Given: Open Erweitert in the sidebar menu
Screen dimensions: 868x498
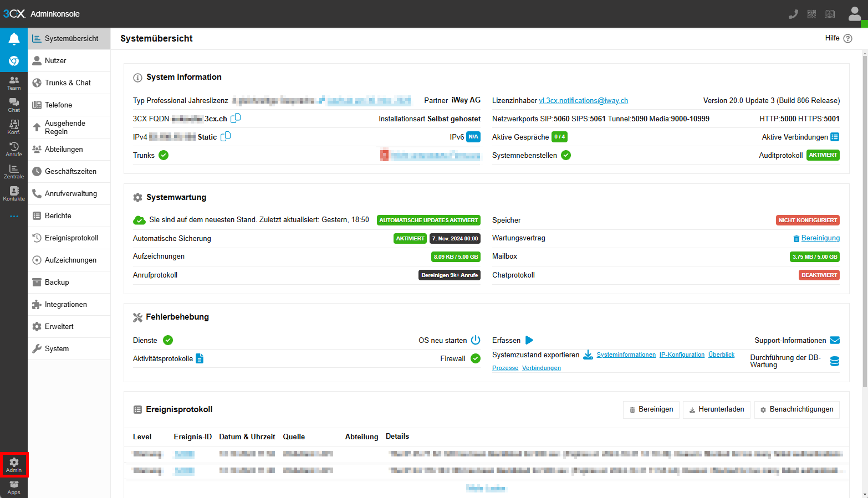Looking at the screenshot, I should 69,327.
